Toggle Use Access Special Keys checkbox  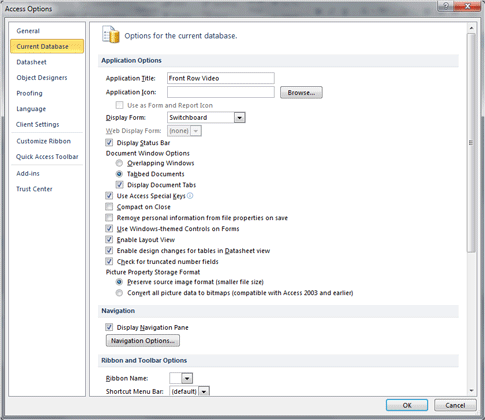109,196
